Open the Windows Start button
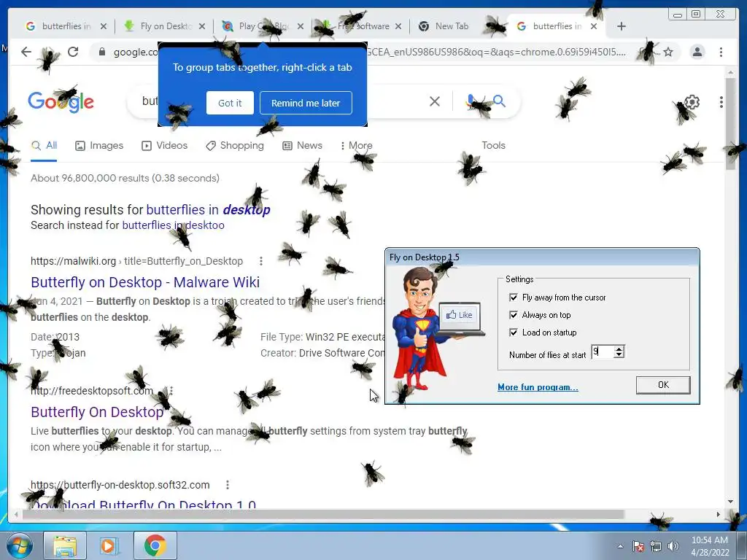747x560 pixels. (x=20, y=545)
